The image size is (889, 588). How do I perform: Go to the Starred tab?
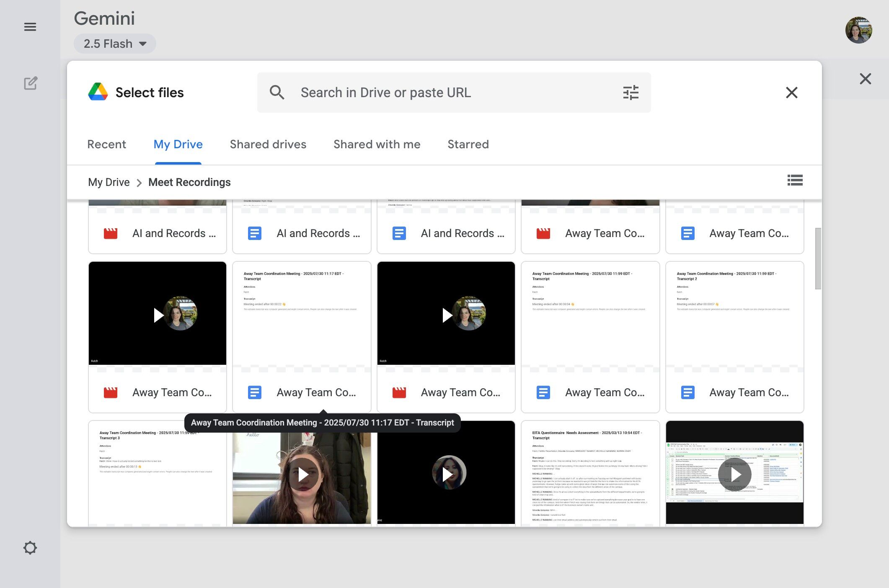(x=468, y=144)
